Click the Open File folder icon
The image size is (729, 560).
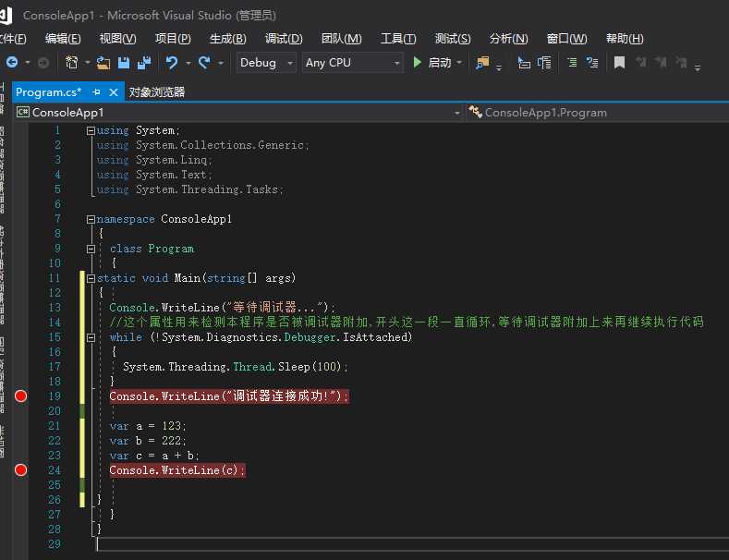click(x=103, y=62)
